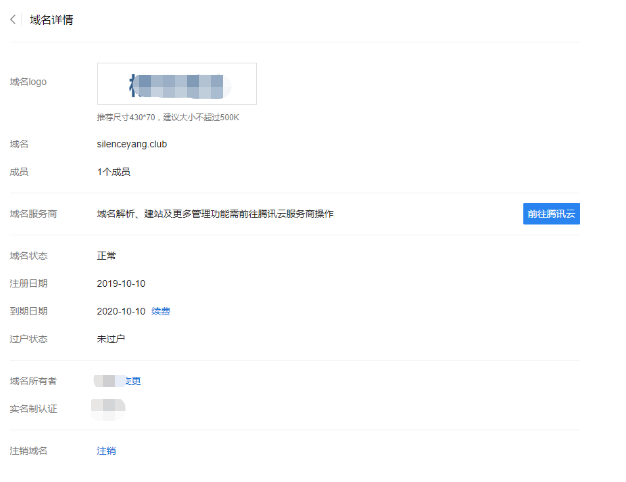
Task: Click the registration date 2019-10-10
Action: click(121, 284)
